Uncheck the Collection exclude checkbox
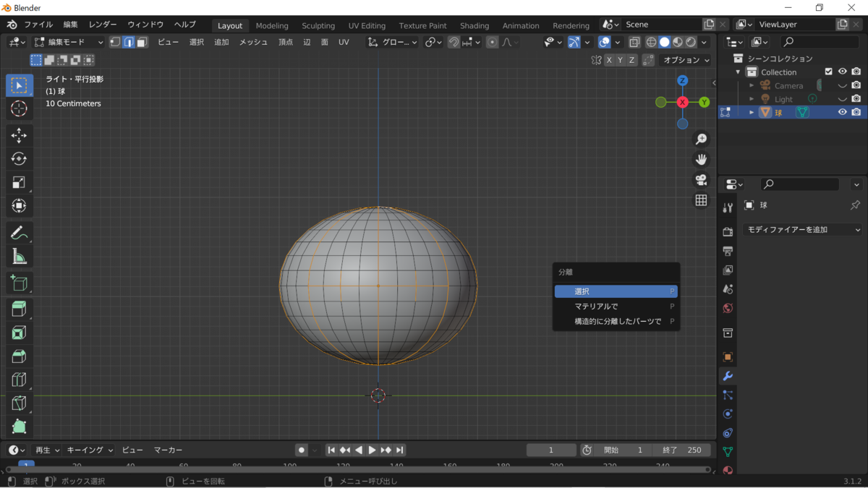This screenshot has height=488, width=868. point(829,72)
